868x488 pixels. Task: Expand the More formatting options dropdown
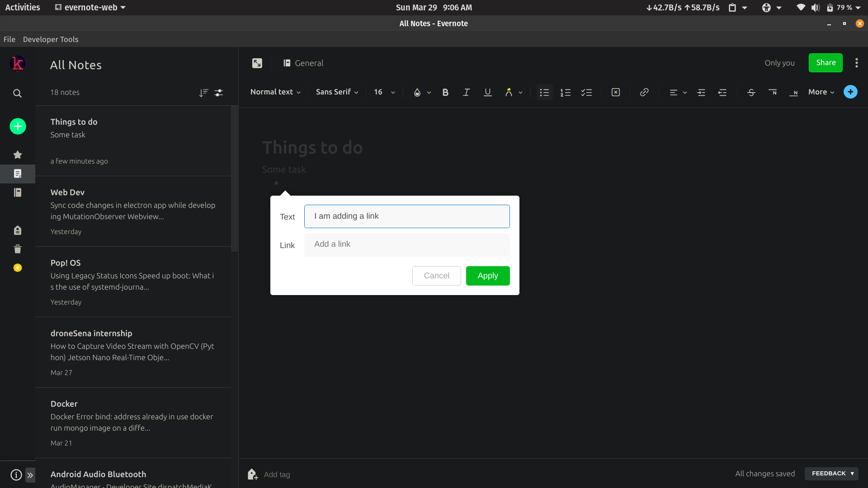pos(821,92)
